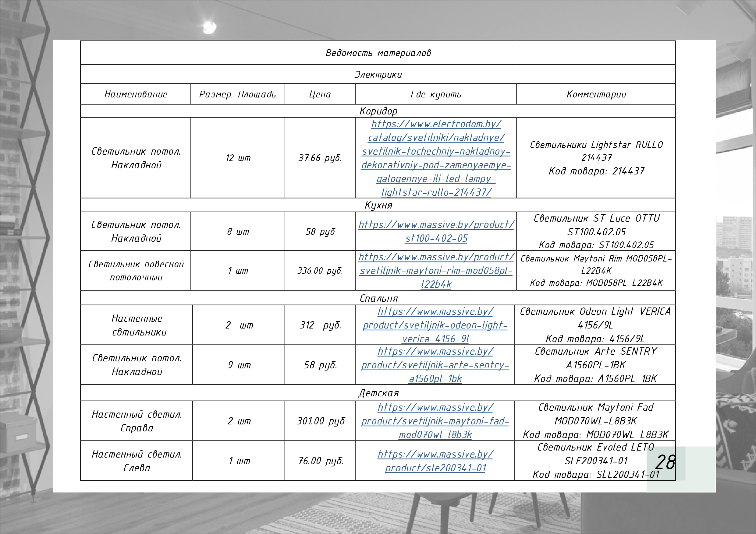
Task: Open the Maytoni Fad mod070wl link
Action: (x=435, y=421)
